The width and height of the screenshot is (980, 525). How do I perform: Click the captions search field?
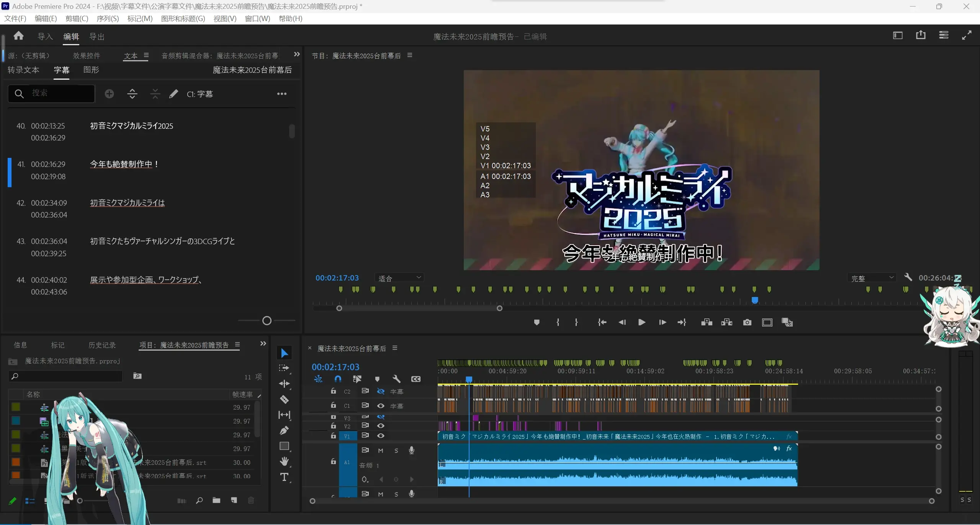[51, 94]
